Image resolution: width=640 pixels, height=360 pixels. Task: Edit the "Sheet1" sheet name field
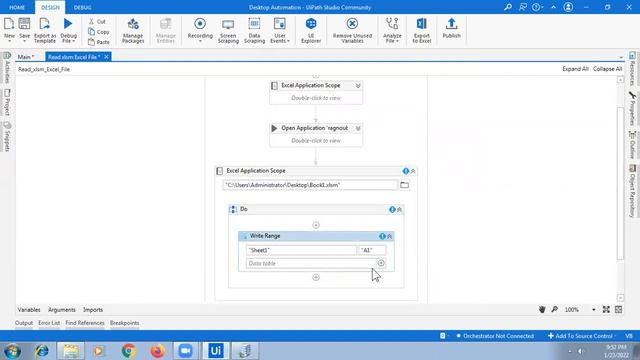[x=301, y=250]
